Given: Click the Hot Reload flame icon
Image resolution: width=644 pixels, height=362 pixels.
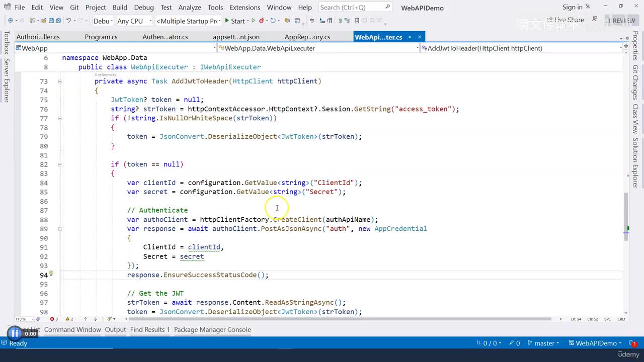Looking at the screenshot, I should 262,21.
